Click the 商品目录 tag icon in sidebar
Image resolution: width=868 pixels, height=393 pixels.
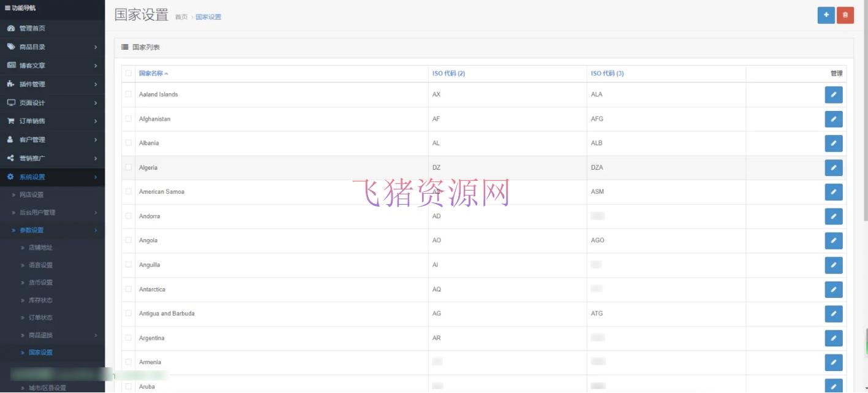coord(10,46)
